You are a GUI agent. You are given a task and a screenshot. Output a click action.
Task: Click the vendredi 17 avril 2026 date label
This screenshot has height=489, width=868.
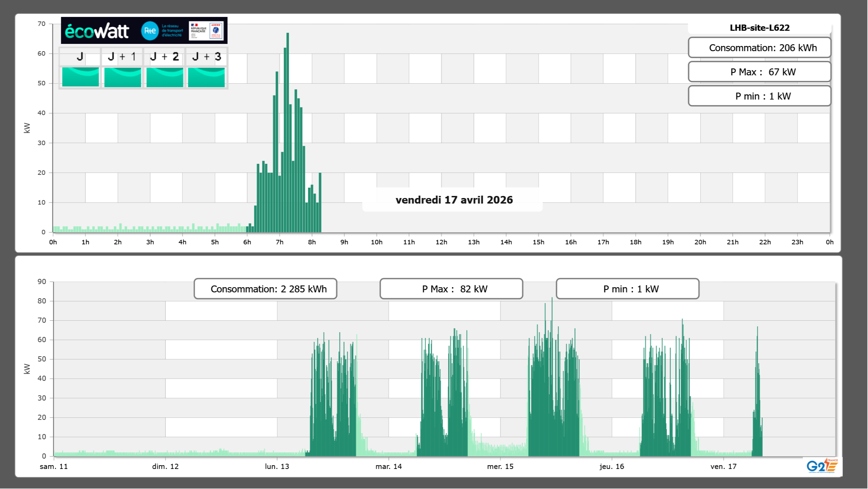click(454, 200)
